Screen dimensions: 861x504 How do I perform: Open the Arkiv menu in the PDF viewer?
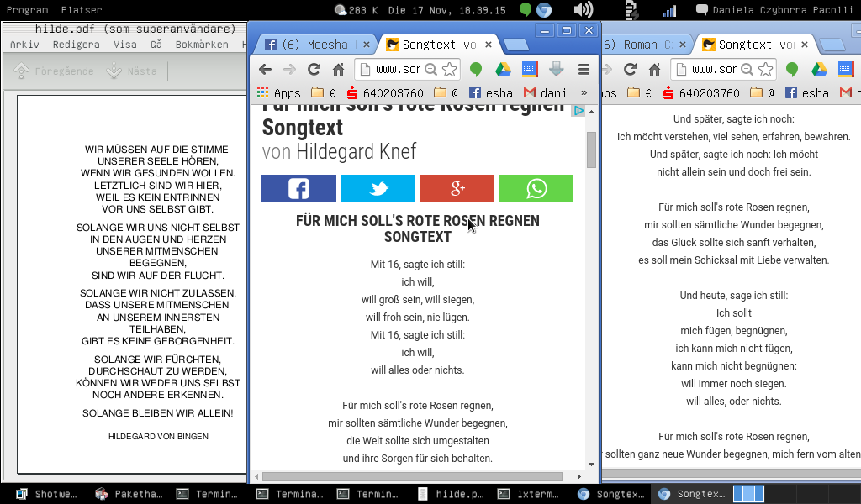24,45
